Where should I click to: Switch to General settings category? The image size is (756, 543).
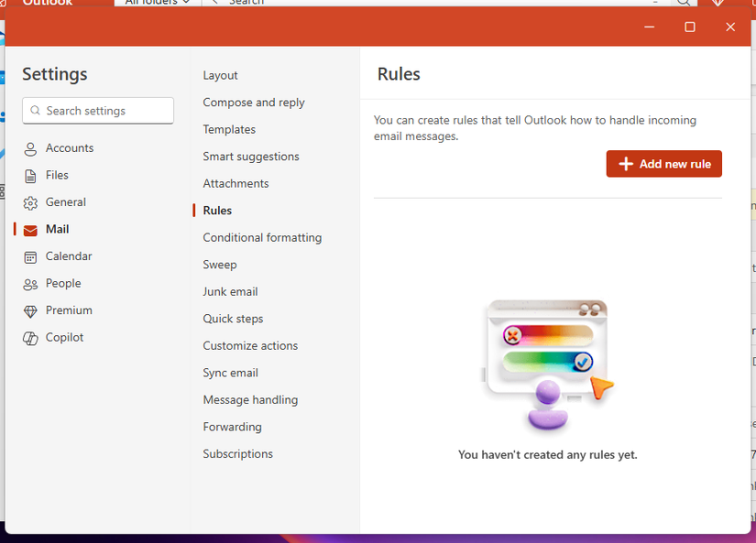click(x=66, y=201)
